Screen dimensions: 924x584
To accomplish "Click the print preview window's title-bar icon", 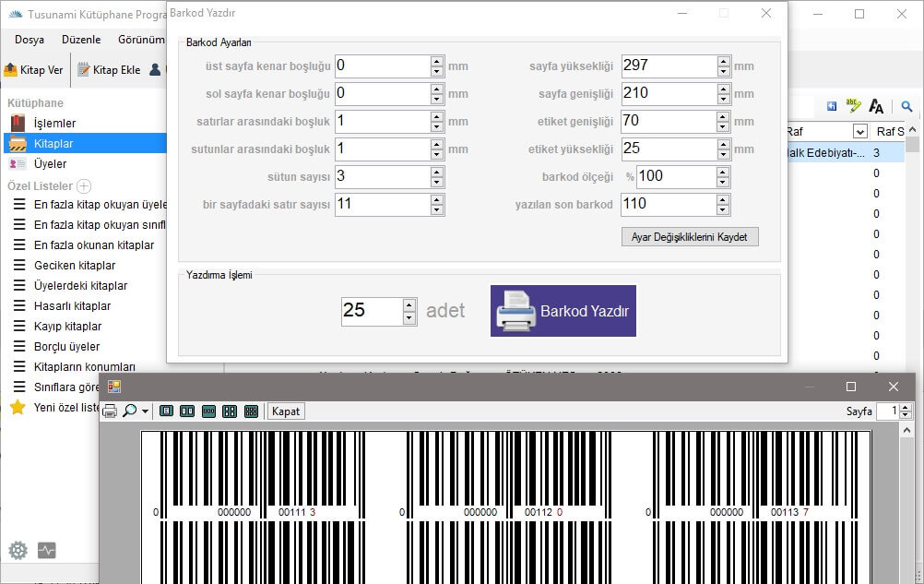I will click(114, 387).
